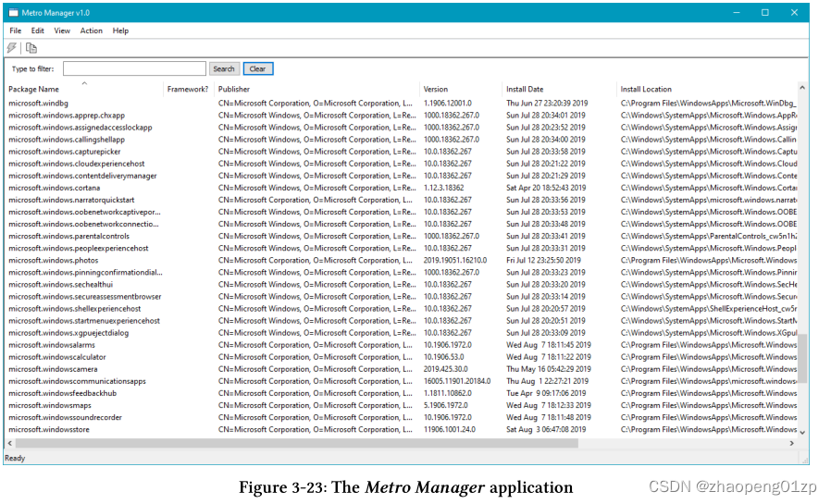Select the microsoft.windows.parentalcontrols row
Viewport: 831px width, 504px height.
tap(402, 236)
